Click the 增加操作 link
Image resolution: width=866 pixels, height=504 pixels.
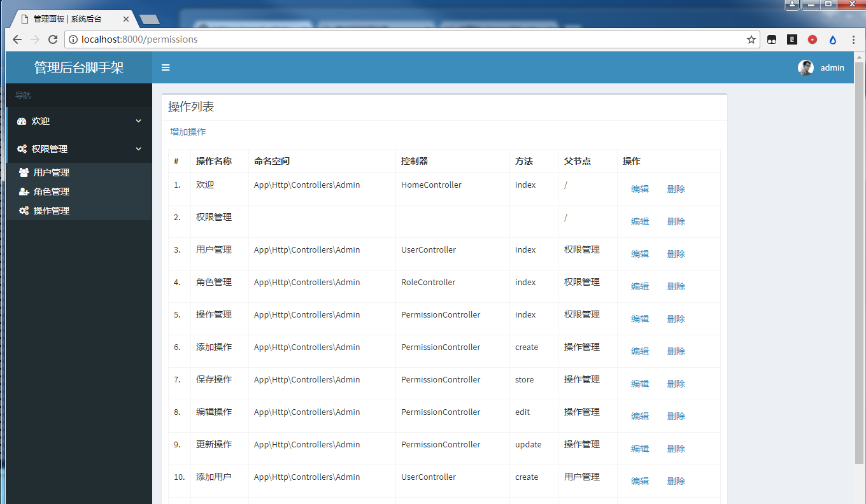188,132
